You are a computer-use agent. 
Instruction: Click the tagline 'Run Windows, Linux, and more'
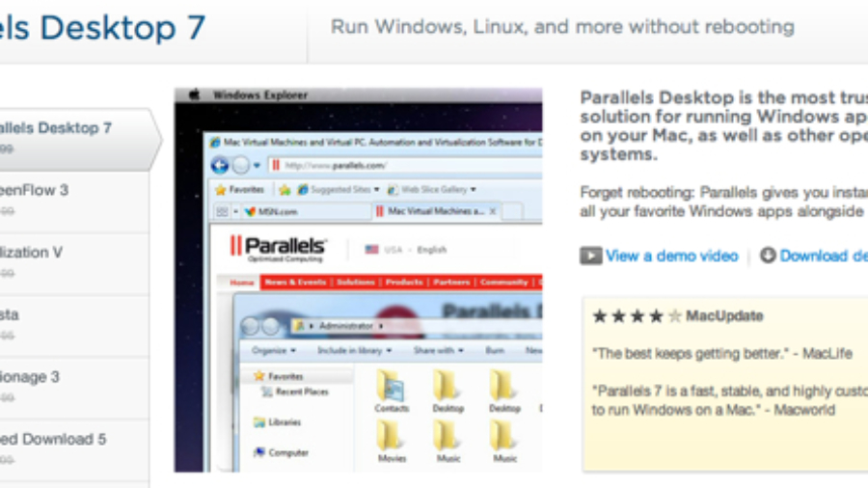pyautogui.click(x=562, y=27)
